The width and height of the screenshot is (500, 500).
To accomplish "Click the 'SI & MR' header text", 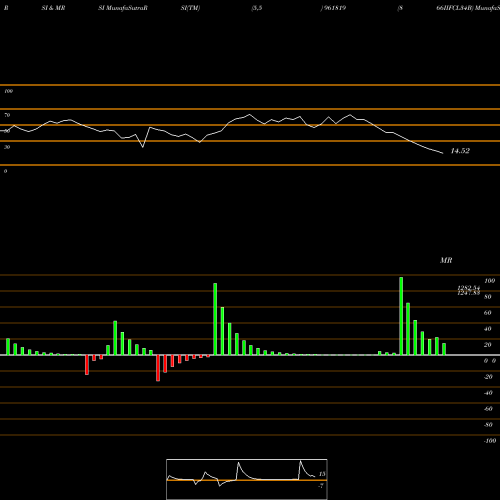I will pyautogui.click(x=53, y=8).
